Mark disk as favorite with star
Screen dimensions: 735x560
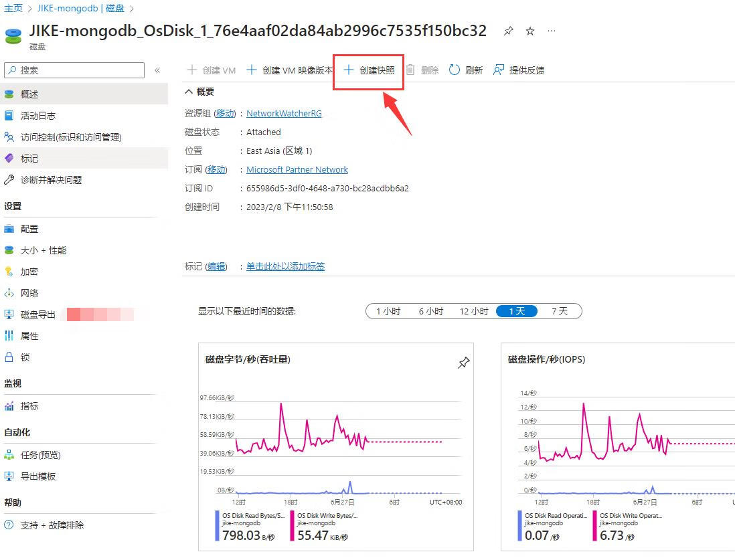(x=530, y=31)
